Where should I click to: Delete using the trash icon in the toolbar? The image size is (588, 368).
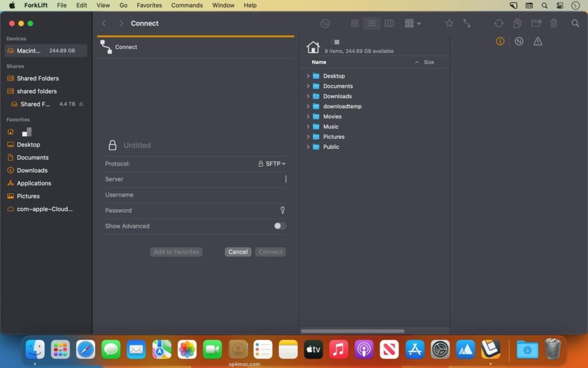click(553, 23)
